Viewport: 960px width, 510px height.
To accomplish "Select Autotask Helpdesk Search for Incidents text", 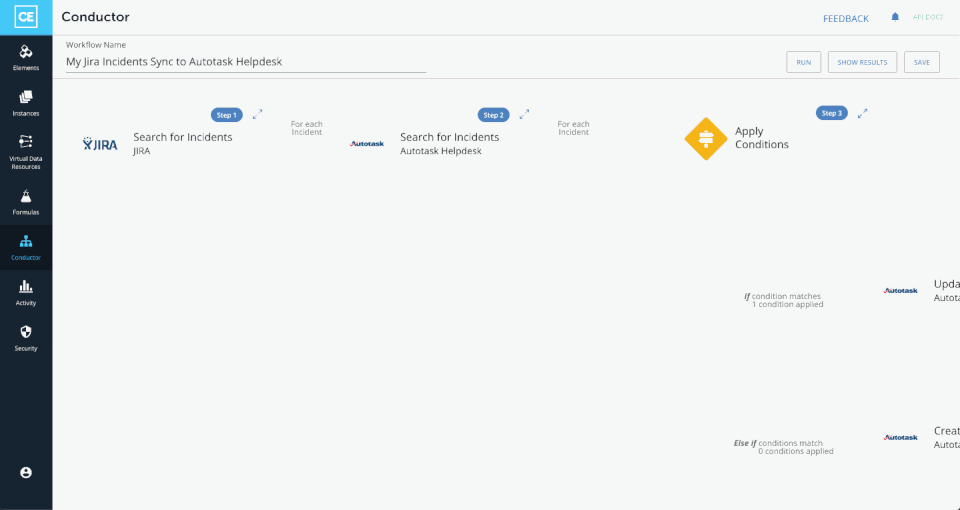I will point(449,144).
